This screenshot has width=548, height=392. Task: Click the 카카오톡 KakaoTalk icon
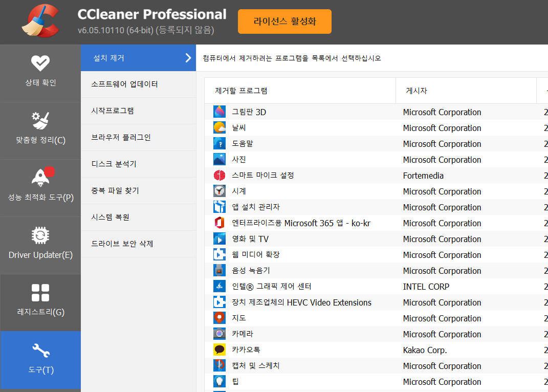(220, 350)
